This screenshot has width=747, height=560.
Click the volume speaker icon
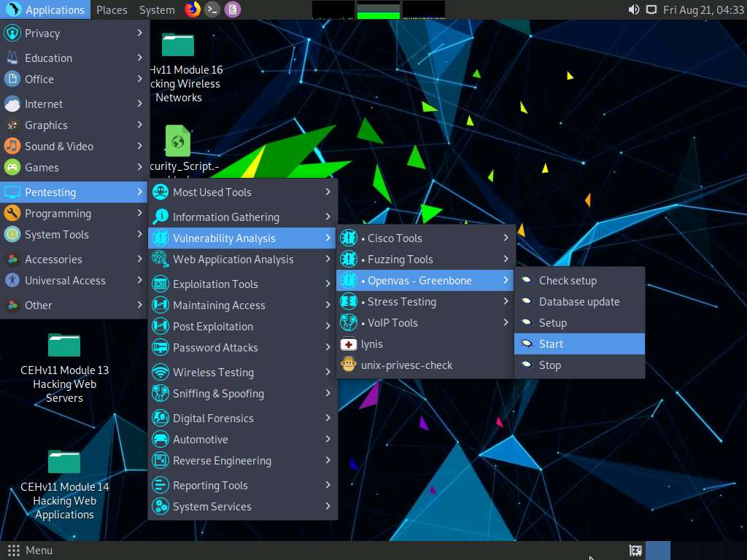point(634,9)
